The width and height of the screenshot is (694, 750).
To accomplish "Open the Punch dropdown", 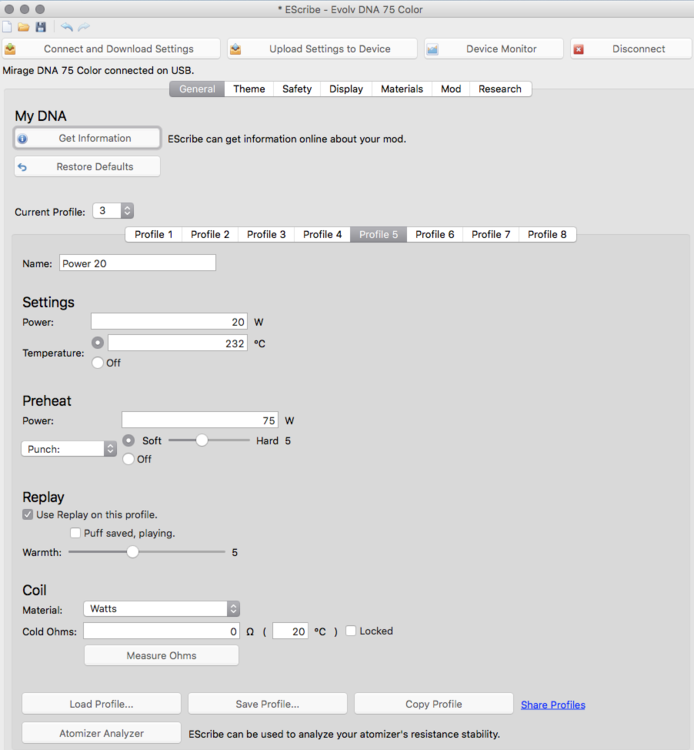I will 69,449.
